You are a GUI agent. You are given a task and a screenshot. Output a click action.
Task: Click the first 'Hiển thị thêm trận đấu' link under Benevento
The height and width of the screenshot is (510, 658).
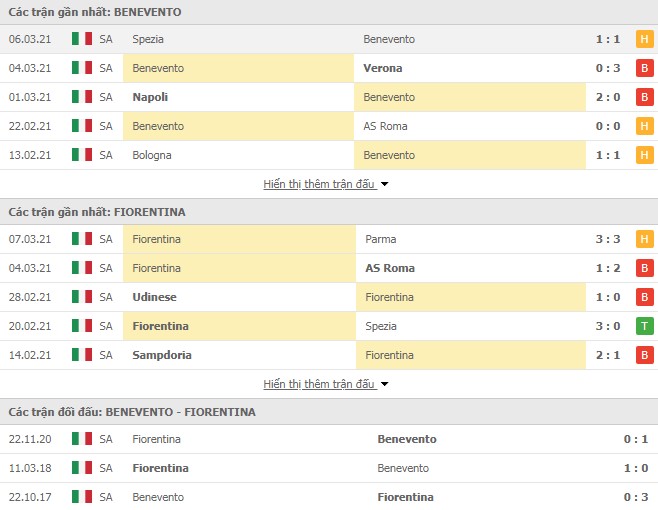pyautogui.click(x=319, y=184)
